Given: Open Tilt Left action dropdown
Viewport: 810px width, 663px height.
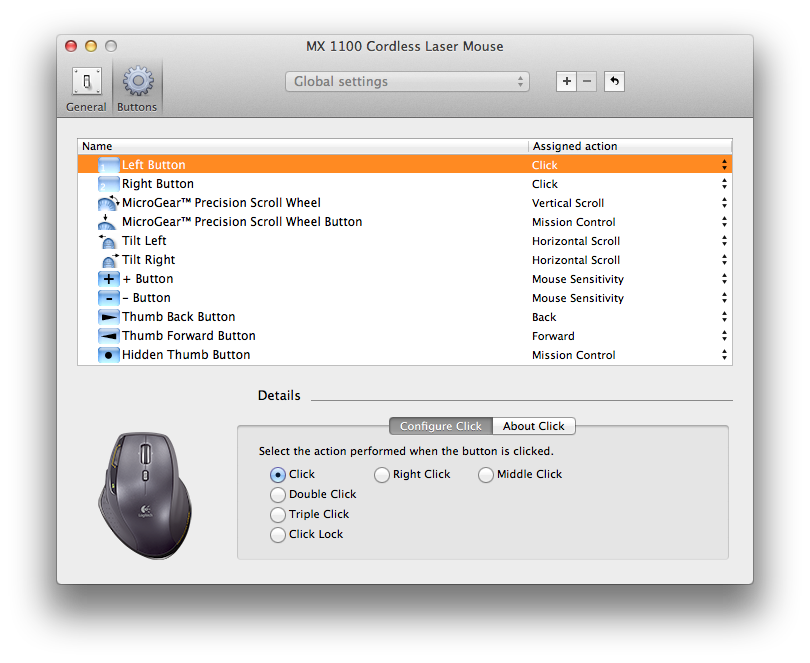Looking at the screenshot, I should tap(724, 241).
